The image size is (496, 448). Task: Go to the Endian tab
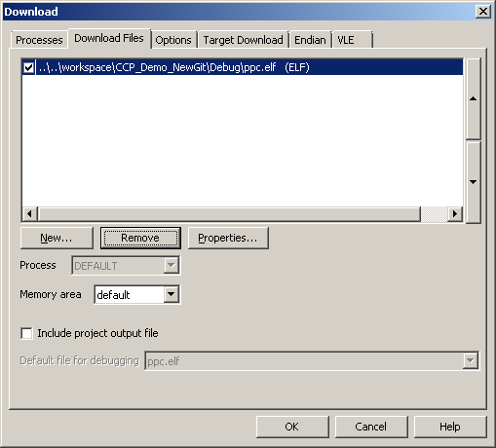point(310,40)
